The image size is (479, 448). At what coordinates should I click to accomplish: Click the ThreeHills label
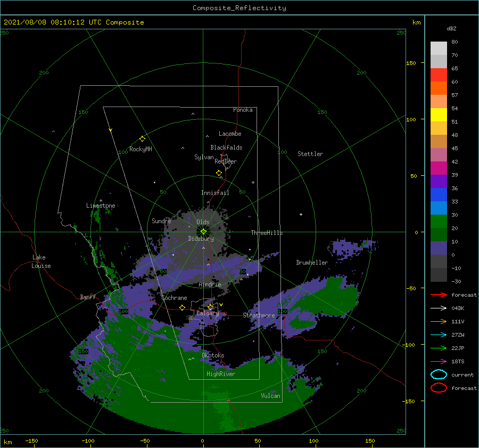pyautogui.click(x=267, y=233)
